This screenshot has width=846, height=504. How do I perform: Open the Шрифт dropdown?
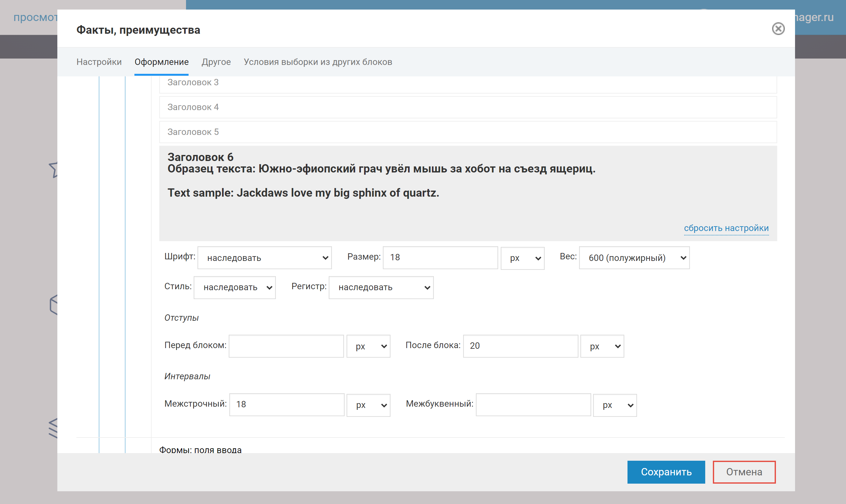[264, 258]
